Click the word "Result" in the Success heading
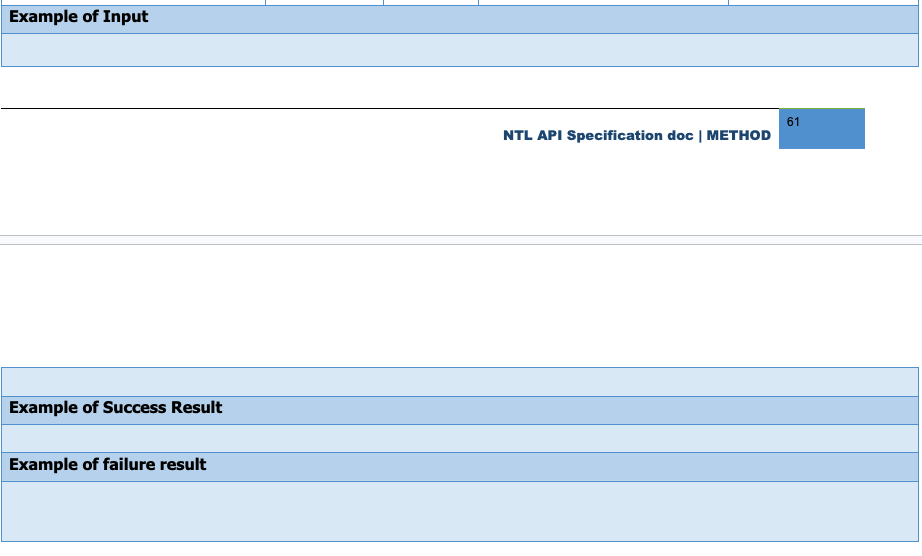The height and width of the screenshot is (556, 922). (197, 408)
